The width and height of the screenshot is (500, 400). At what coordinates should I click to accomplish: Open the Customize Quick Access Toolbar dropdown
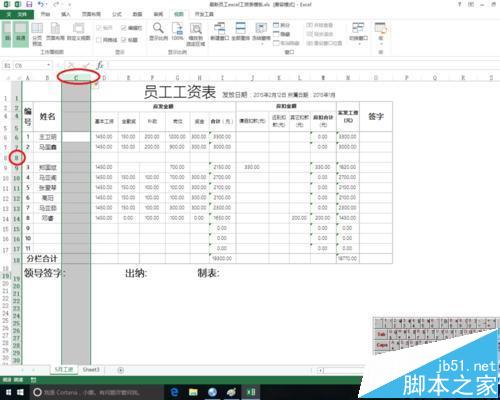[69, 5]
